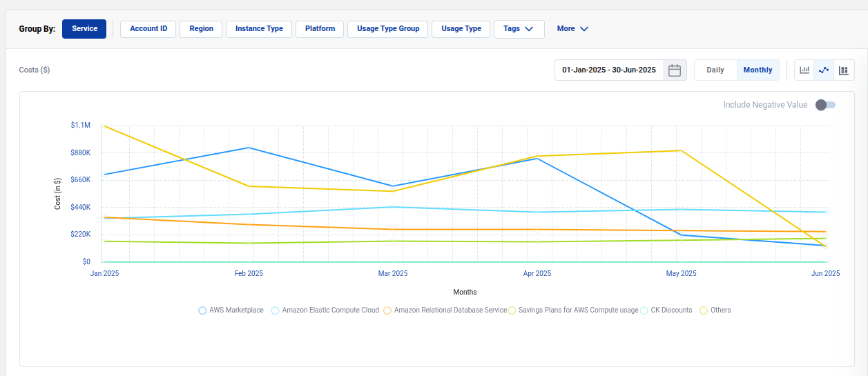
Task: Click Amazon Elastic Compute Cloud legend marker
Action: point(276,310)
